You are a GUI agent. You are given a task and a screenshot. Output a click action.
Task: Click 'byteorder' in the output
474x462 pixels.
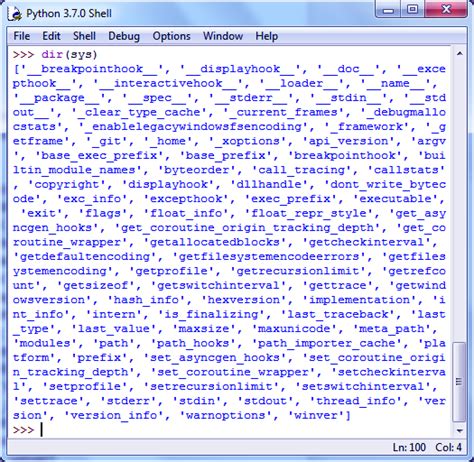(197, 170)
